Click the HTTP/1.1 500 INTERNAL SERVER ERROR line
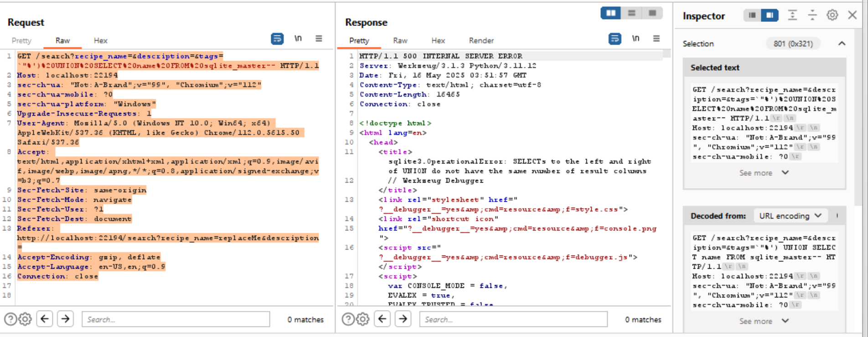This screenshot has width=868, height=337. [441, 56]
